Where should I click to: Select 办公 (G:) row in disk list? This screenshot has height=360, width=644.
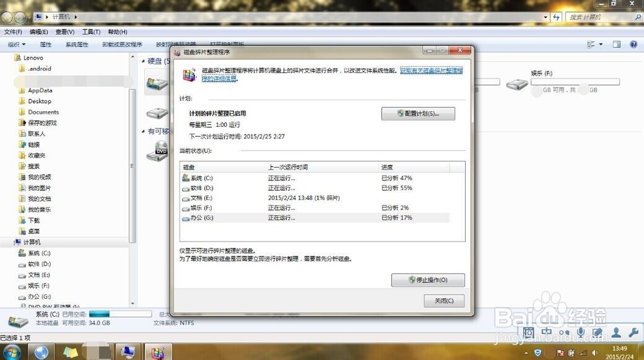click(x=316, y=218)
